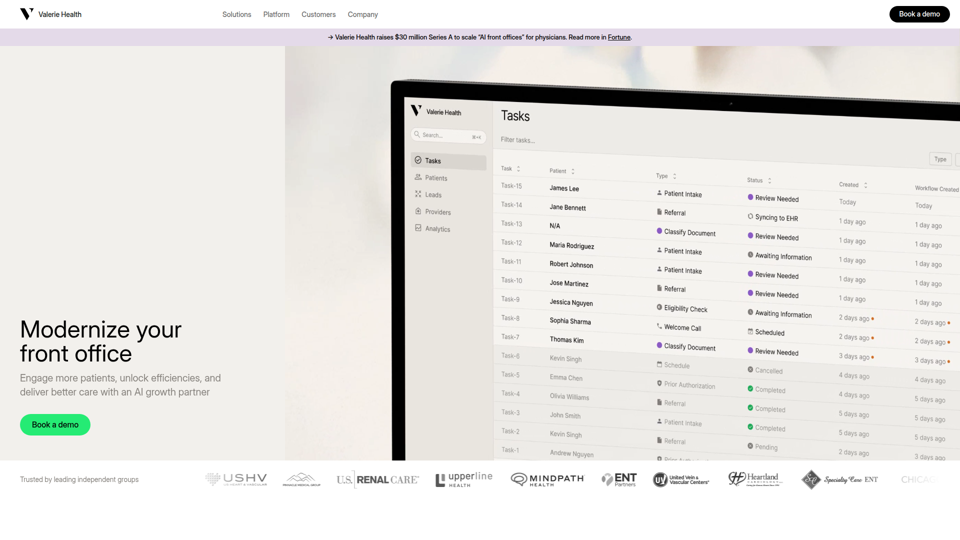Click the Analytics icon in sidebar

[x=418, y=228]
